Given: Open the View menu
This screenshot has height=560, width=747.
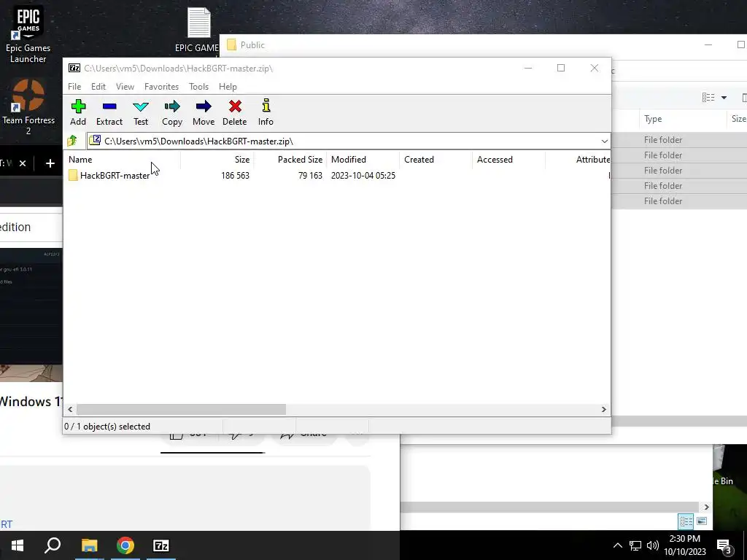Looking at the screenshot, I should coord(125,87).
